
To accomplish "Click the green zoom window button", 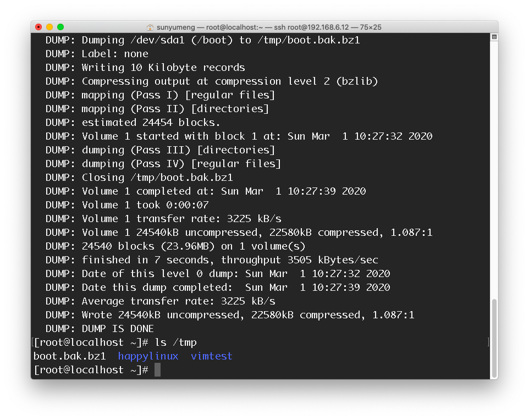I will [60, 27].
